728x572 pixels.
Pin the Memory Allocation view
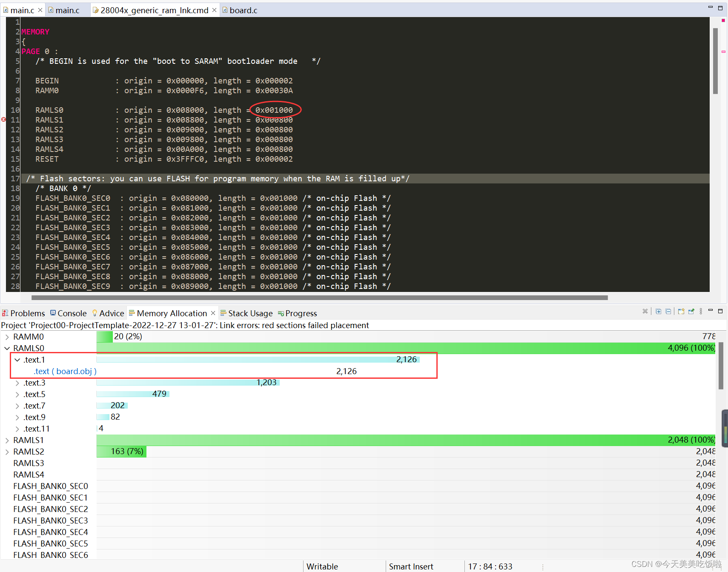pyautogui.click(x=691, y=311)
